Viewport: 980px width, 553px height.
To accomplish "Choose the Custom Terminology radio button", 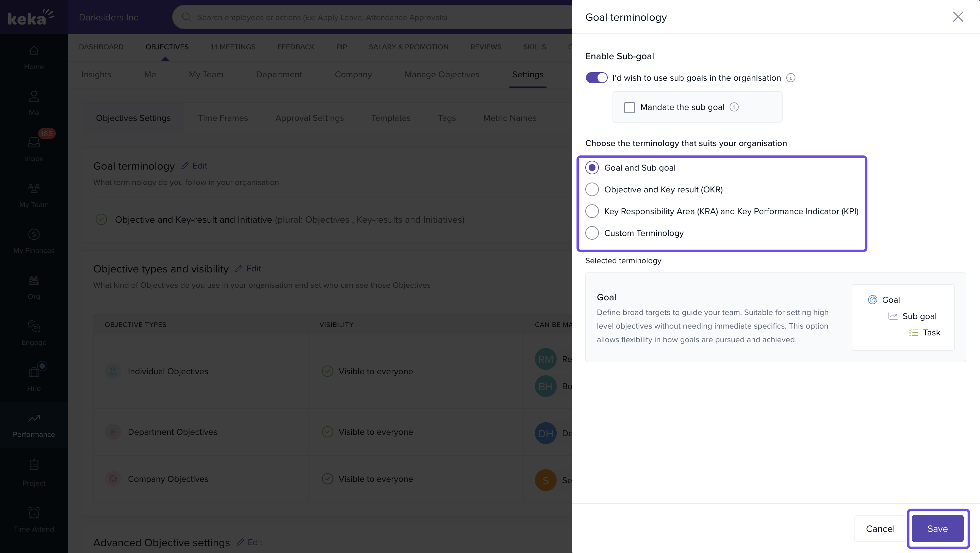I will pyautogui.click(x=592, y=233).
